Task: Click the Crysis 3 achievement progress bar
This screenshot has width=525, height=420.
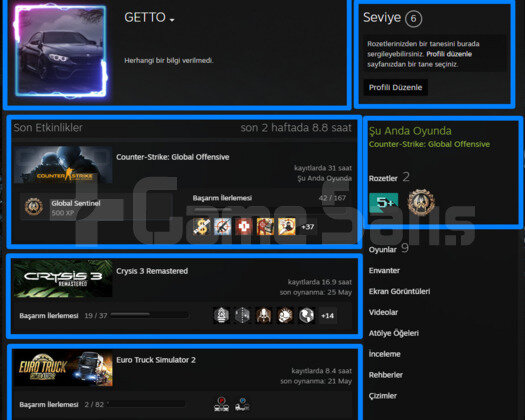Action: (150, 315)
